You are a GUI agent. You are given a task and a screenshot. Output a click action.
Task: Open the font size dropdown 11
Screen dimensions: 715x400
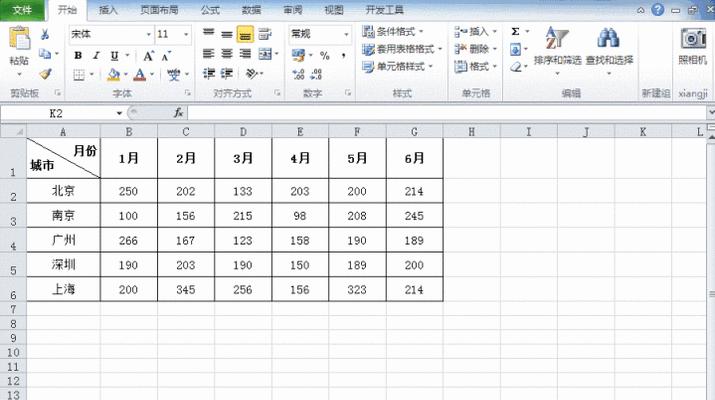(186, 34)
